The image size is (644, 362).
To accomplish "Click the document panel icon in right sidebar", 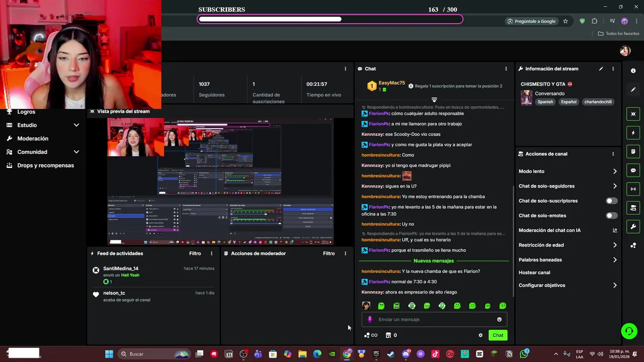I will coord(633,151).
